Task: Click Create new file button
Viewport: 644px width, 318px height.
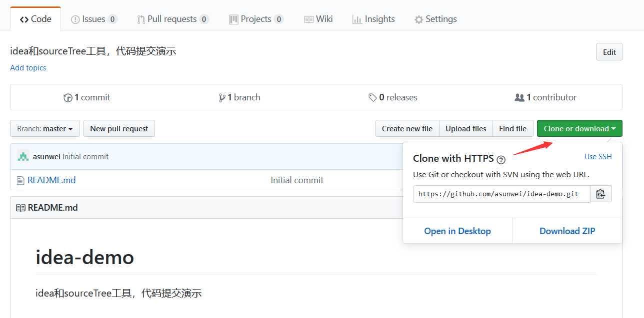Action: pyautogui.click(x=407, y=128)
